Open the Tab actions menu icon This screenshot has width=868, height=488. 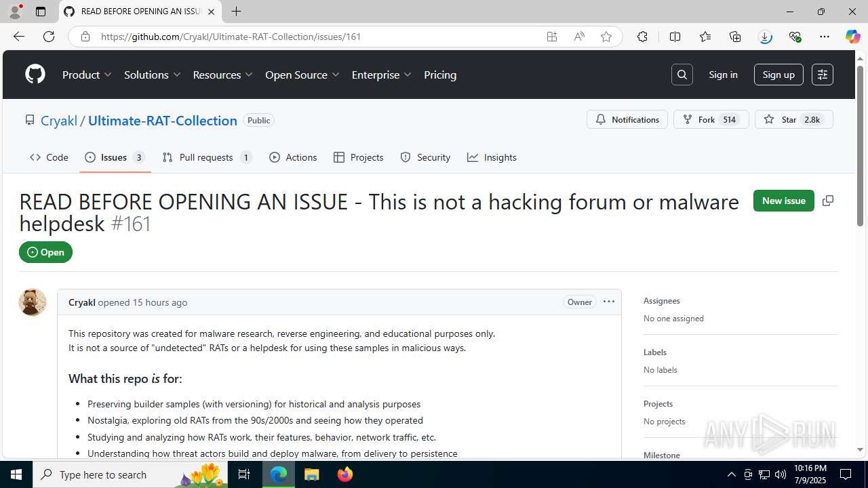[x=41, y=12]
